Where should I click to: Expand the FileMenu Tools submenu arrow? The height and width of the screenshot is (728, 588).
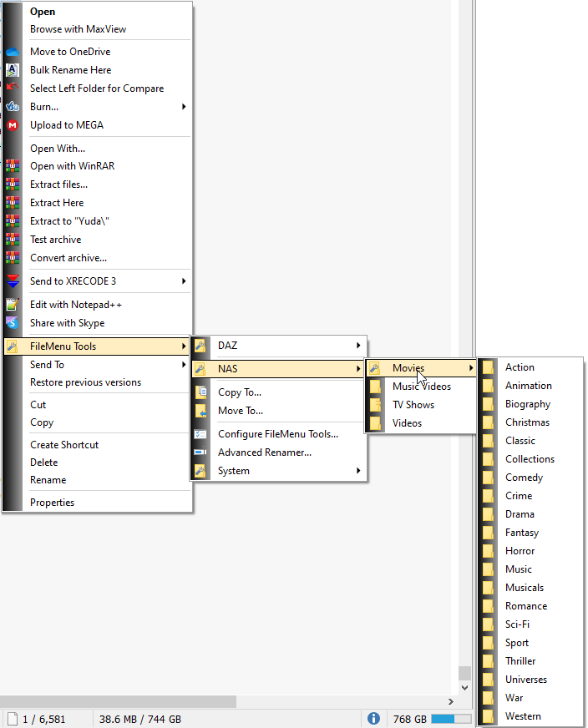coord(184,346)
